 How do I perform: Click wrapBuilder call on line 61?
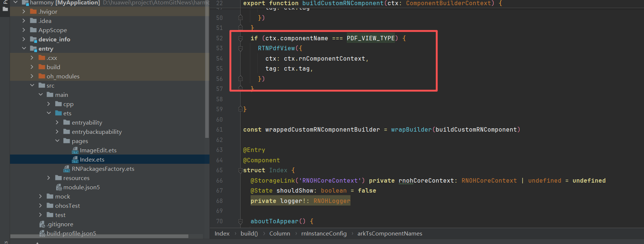(411, 129)
